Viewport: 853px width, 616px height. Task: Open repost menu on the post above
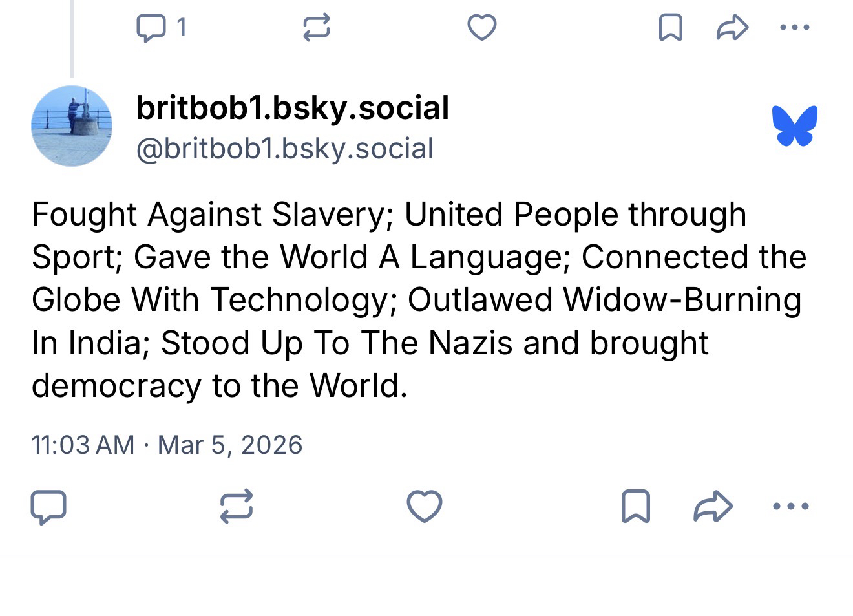[317, 28]
